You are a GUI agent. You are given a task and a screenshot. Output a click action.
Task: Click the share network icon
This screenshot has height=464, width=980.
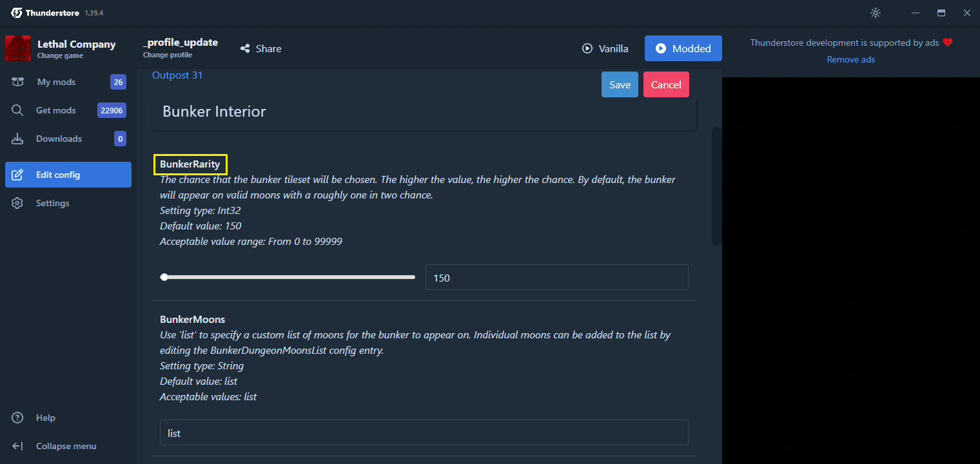tap(245, 48)
